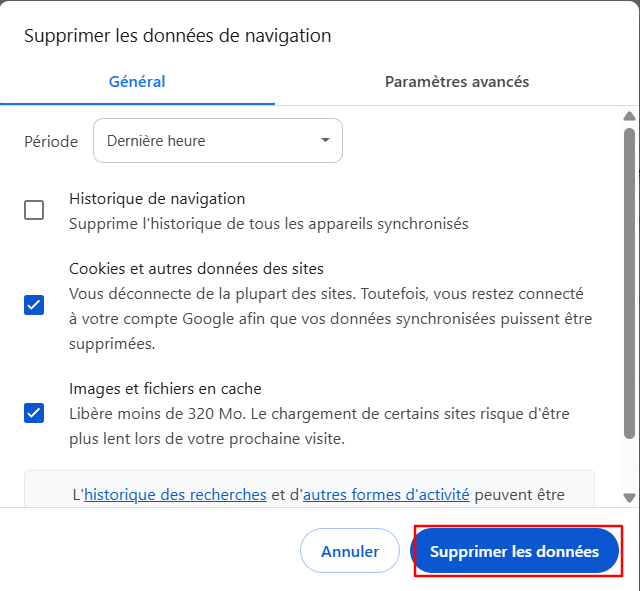Image resolution: width=640 pixels, height=591 pixels.
Task: Click the Historique de navigation label text
Action: tap(157, 199)
